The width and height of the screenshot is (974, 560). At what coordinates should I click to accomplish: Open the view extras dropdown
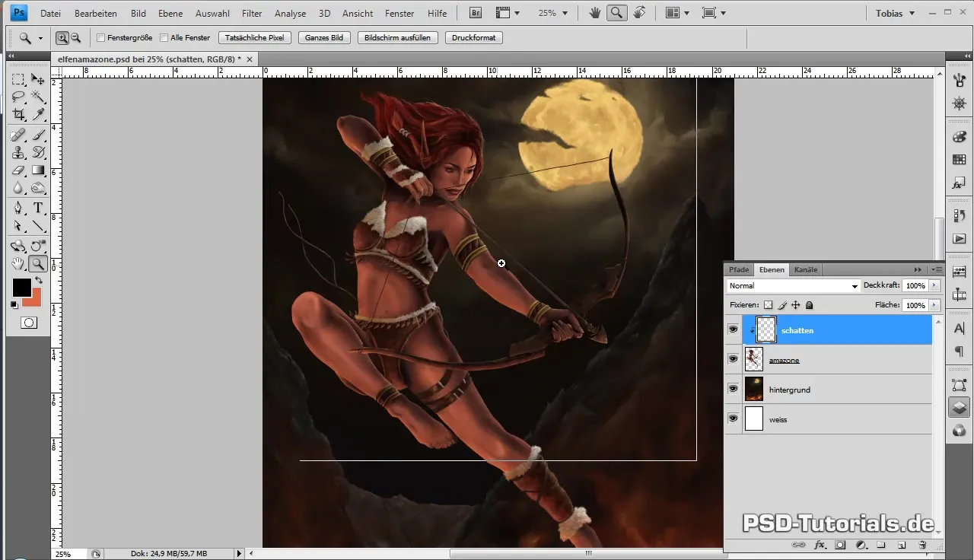tap(507, 13)
